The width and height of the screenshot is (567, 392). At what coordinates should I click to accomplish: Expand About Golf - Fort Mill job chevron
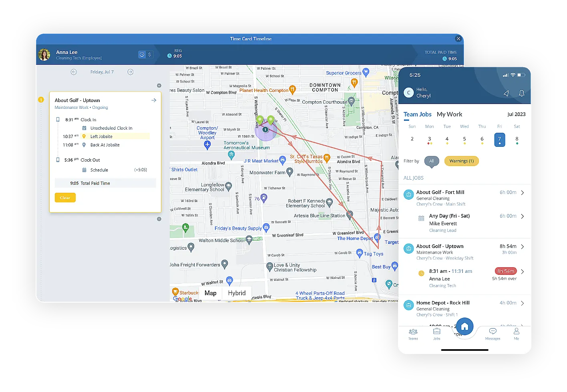coord(523,193)
